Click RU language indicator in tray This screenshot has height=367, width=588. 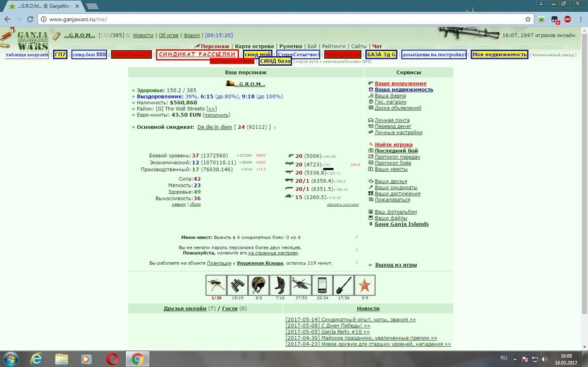click(x=504, y=358)
